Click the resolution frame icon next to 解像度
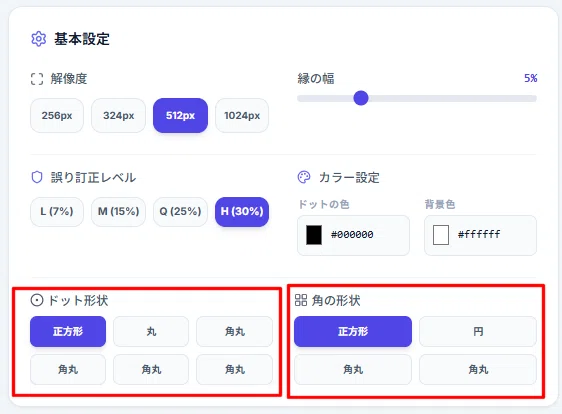 pyautogui.click(x=37, y=79)
